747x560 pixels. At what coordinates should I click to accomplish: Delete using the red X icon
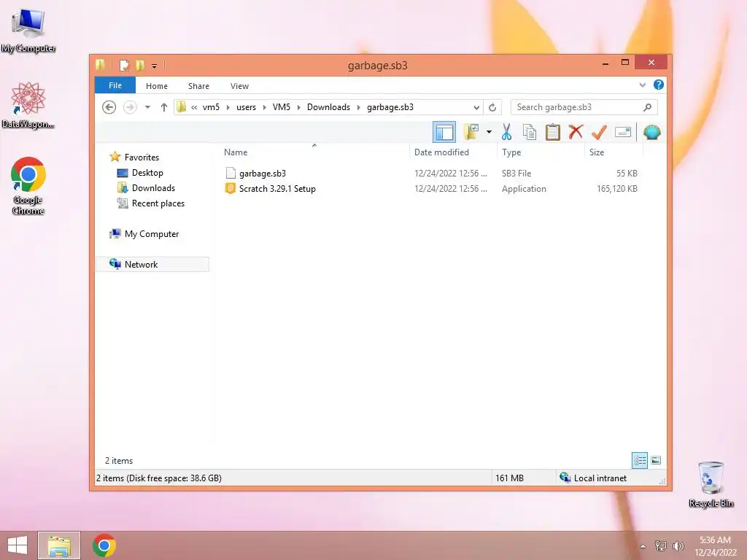click(576, 132)
